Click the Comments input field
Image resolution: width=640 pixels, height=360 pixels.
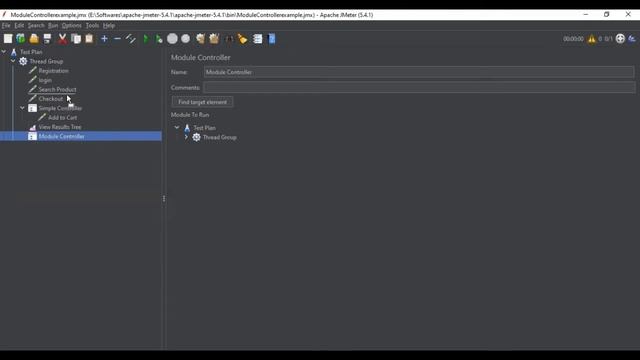(419, 87)
